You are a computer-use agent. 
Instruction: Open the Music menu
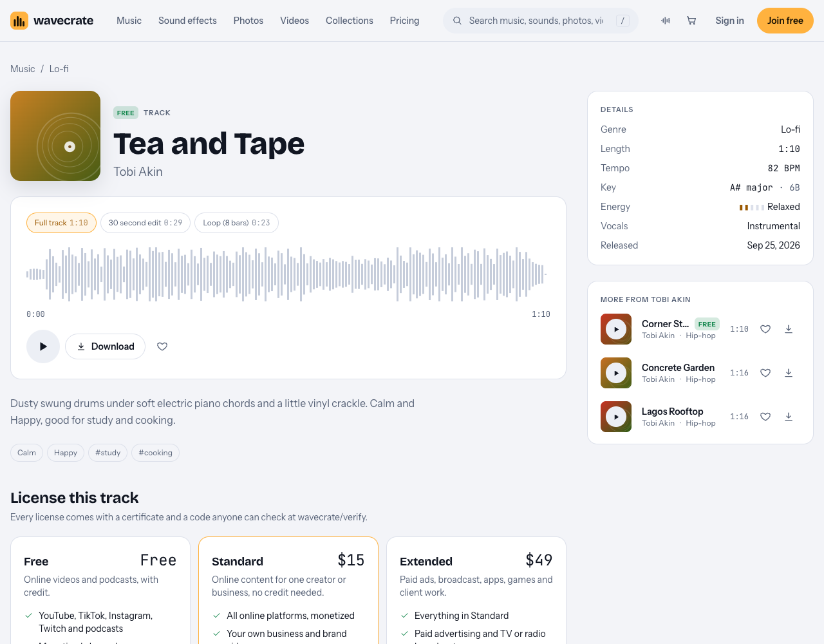(x=129, y=21)
